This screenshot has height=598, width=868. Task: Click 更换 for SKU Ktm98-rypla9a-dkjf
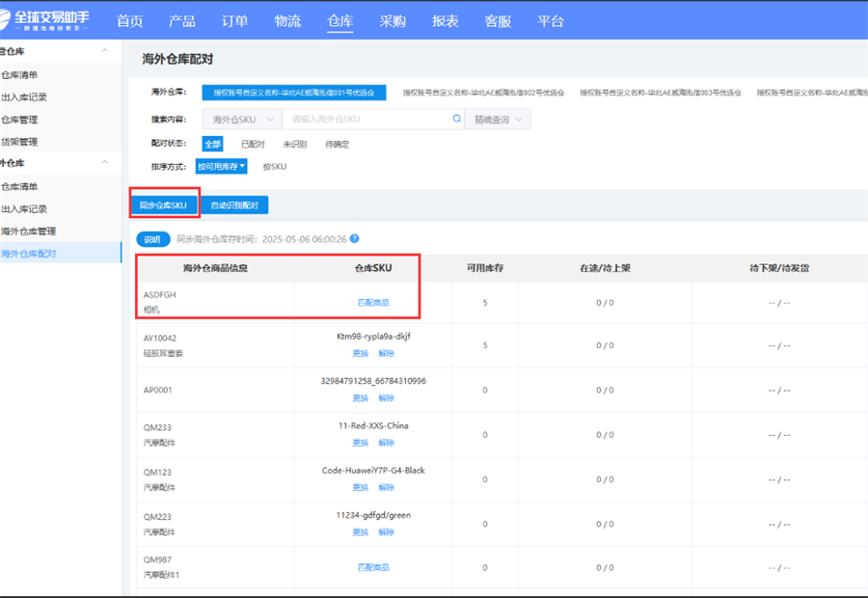pyautogui.click(x=361, y=353)
